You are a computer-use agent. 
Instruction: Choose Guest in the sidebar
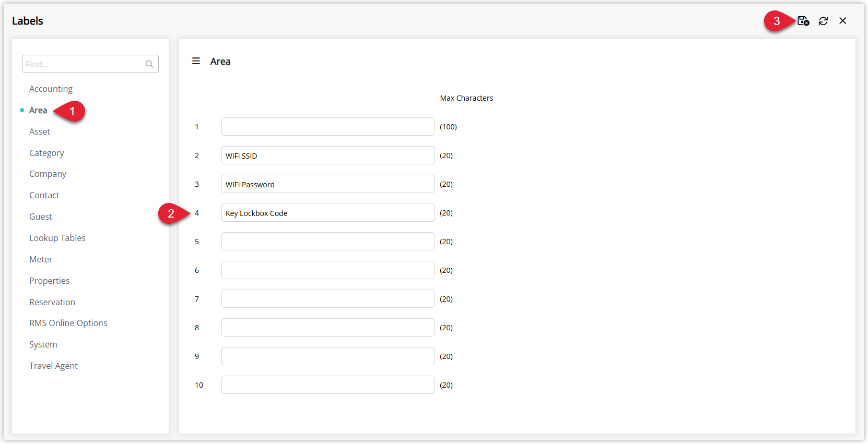click(x=41, y=217)
